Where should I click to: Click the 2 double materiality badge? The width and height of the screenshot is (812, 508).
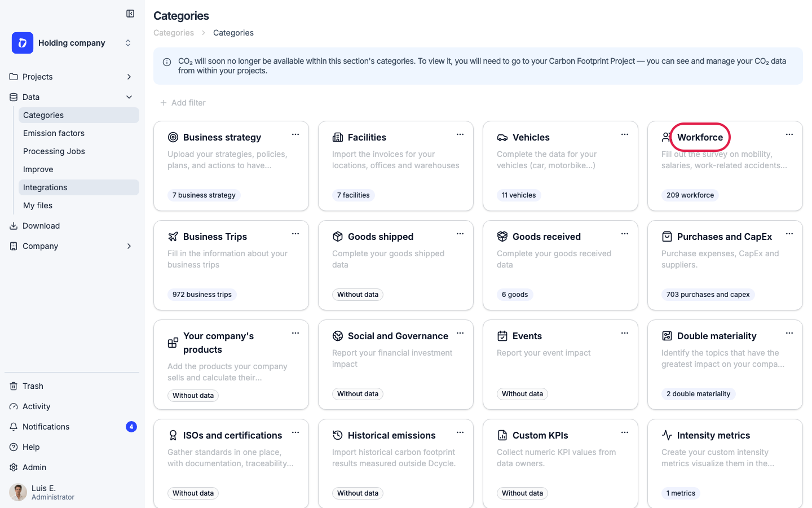coord(698,394)
